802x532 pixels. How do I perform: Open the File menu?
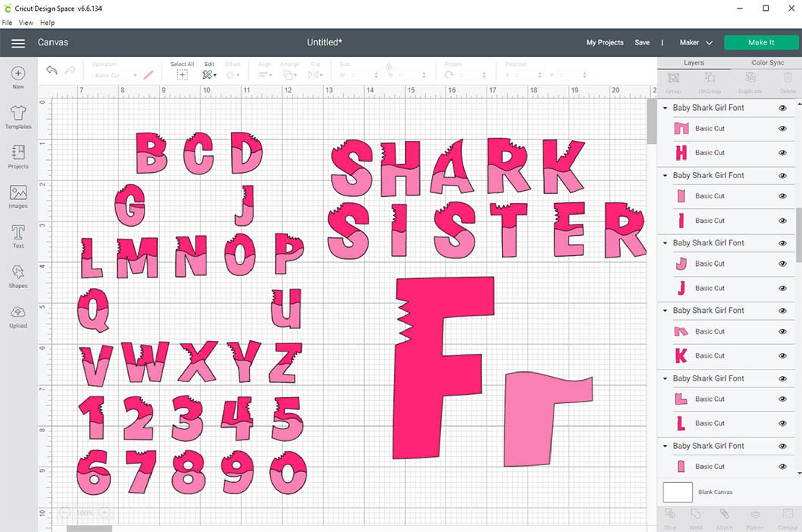[x=7, y=23]
